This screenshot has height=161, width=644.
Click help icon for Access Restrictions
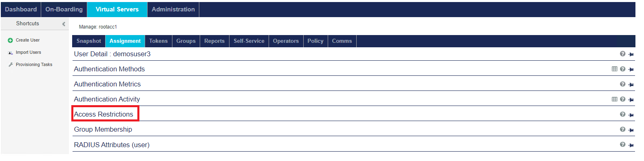622,115
